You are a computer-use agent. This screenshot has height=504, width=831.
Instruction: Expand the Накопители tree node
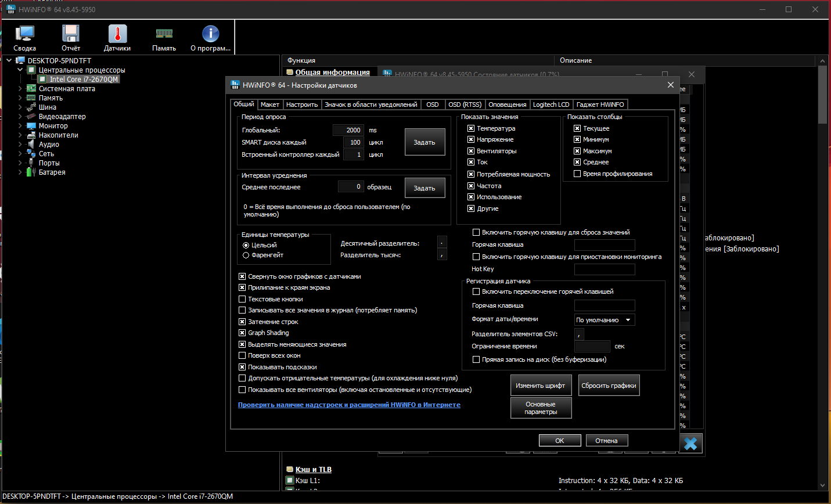[20, 135]
